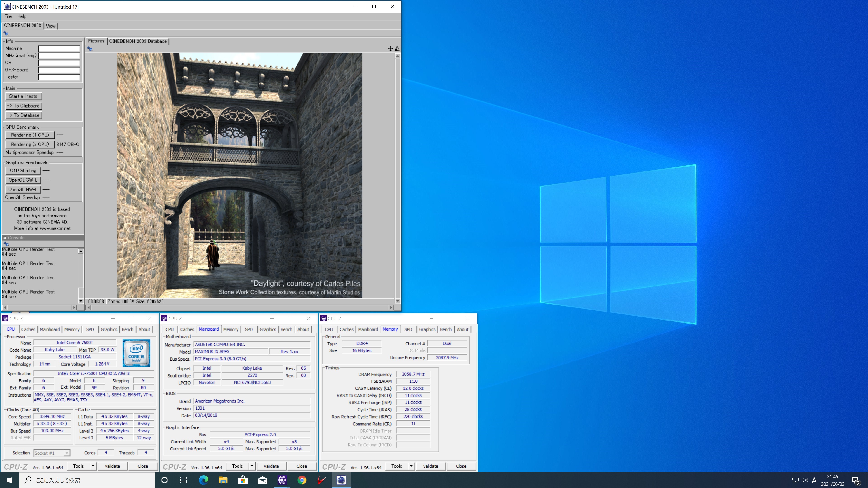Screen dimensions: 868x488
Task: Click the move arrows icon in Pictures panel
Action: pos(390,49)
